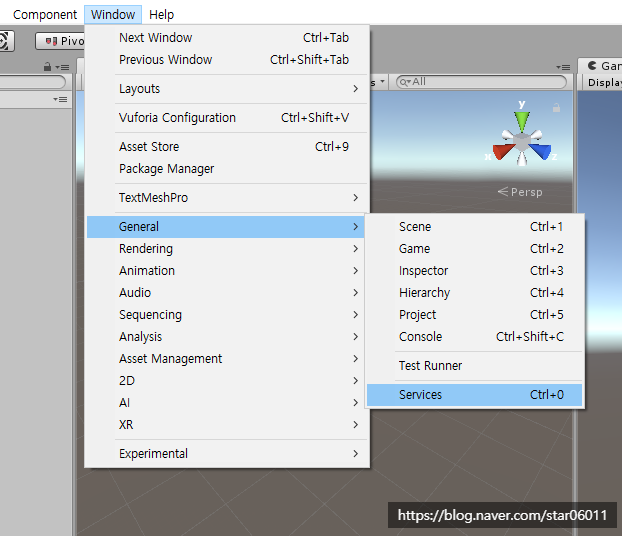Open left panel options menu beside the lock
The width and height of the screenshot is (622, 536).
(62, 67)
